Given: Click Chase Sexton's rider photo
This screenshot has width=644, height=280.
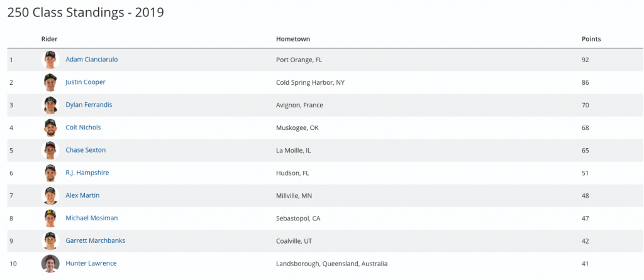Looking at the screenshot, I should 50,150.
